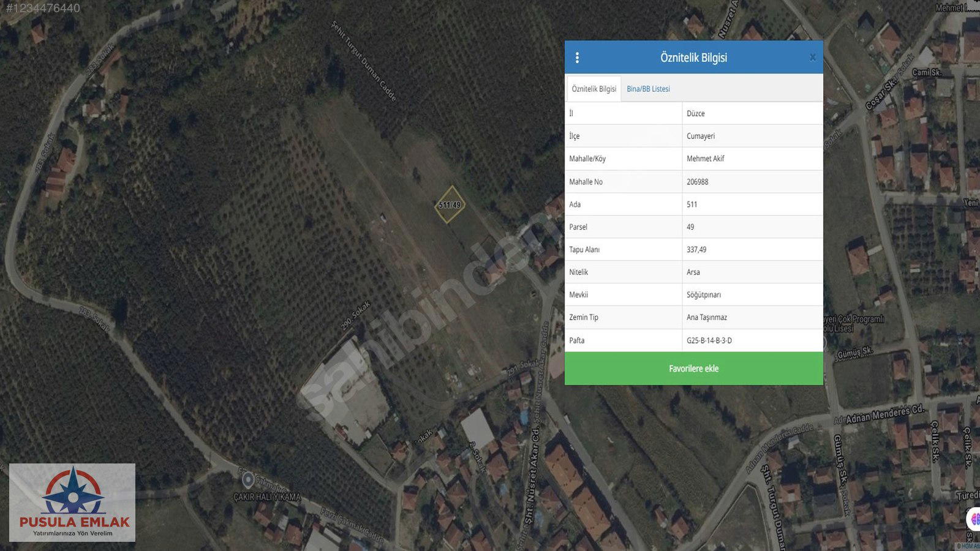980x551 pixels.
Task: Click the colorful brain icon at right edge
Action: (974, 519)
